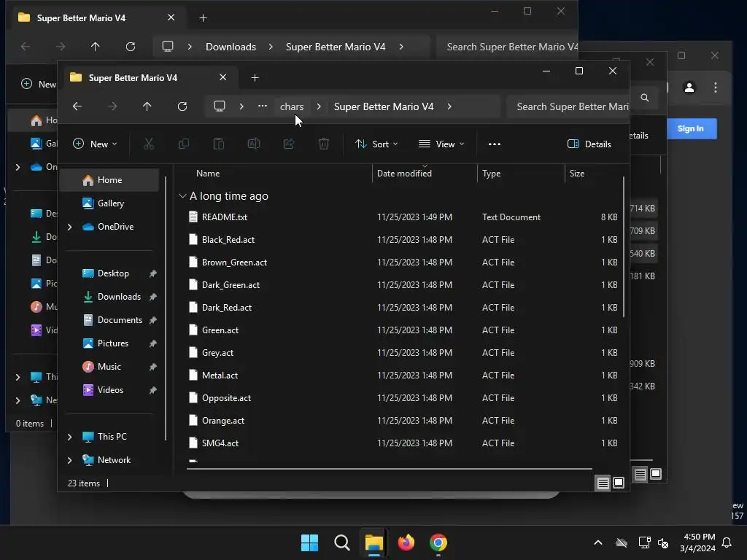This screenshot has height=560, width=747.
Task: Open Videos in navigation pane
Action: click(111, 390)
